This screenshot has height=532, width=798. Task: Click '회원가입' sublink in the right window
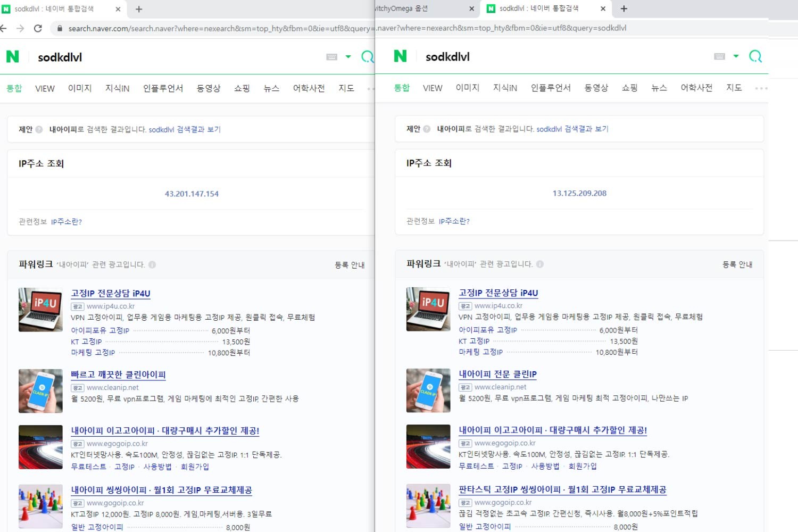[583, 467]
